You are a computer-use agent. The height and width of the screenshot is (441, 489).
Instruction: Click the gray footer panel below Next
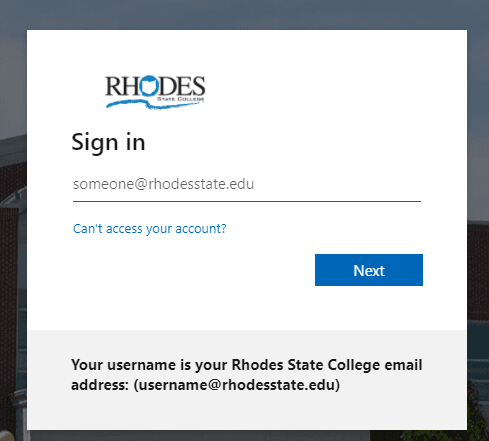pyautogui.click(x=247, y=380)
